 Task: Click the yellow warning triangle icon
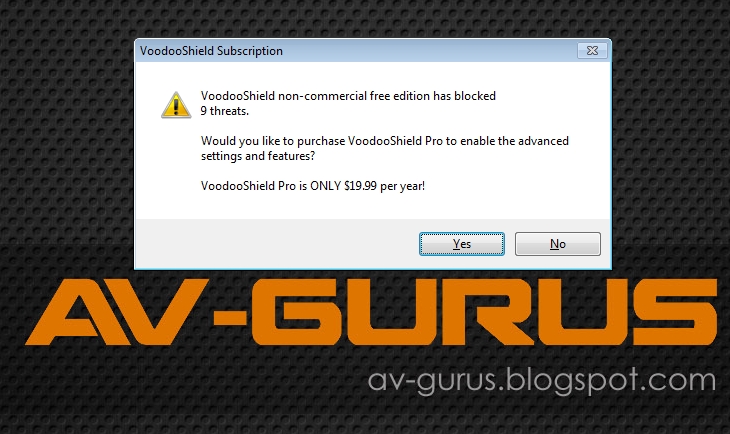176,105
